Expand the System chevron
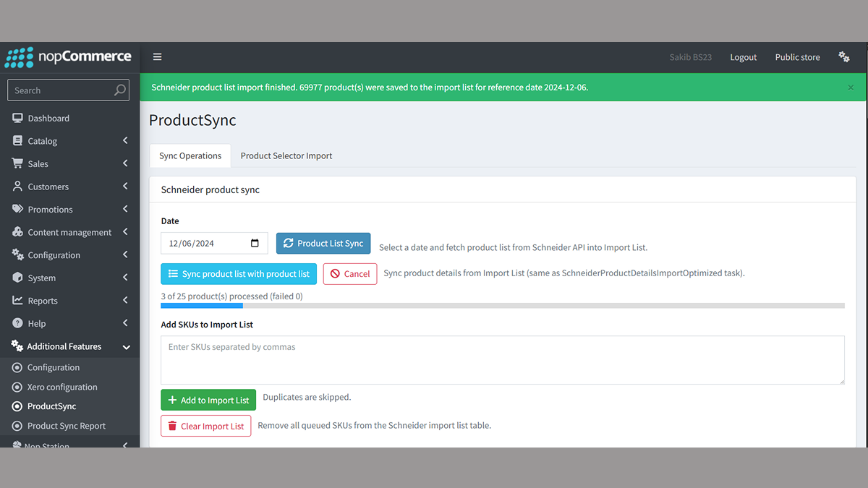 [125, 278]
